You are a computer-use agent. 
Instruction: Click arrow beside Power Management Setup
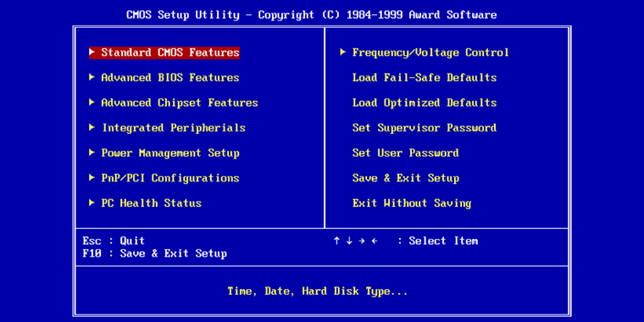click(92, 153)
